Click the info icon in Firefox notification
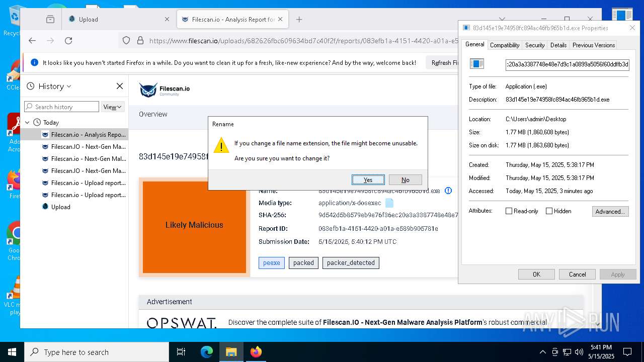 coord(34,63)
